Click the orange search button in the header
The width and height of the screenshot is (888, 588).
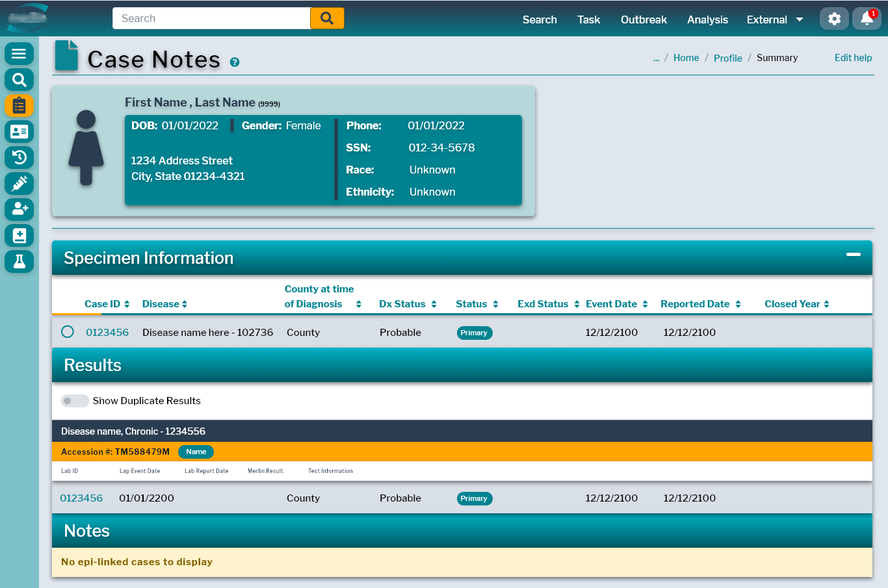click(x=327, y=18)
